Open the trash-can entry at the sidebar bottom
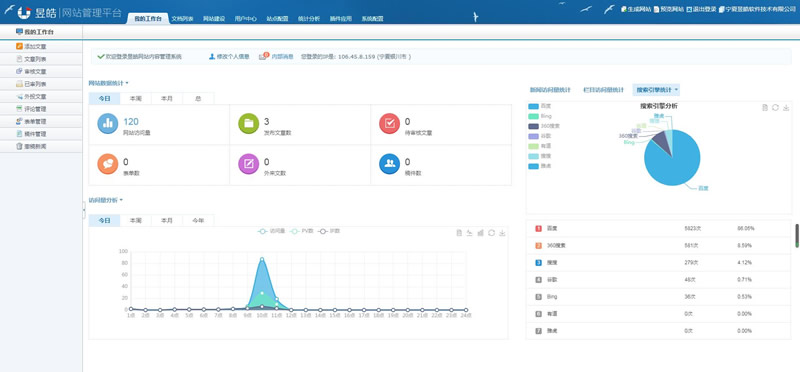 coord(41,146)
